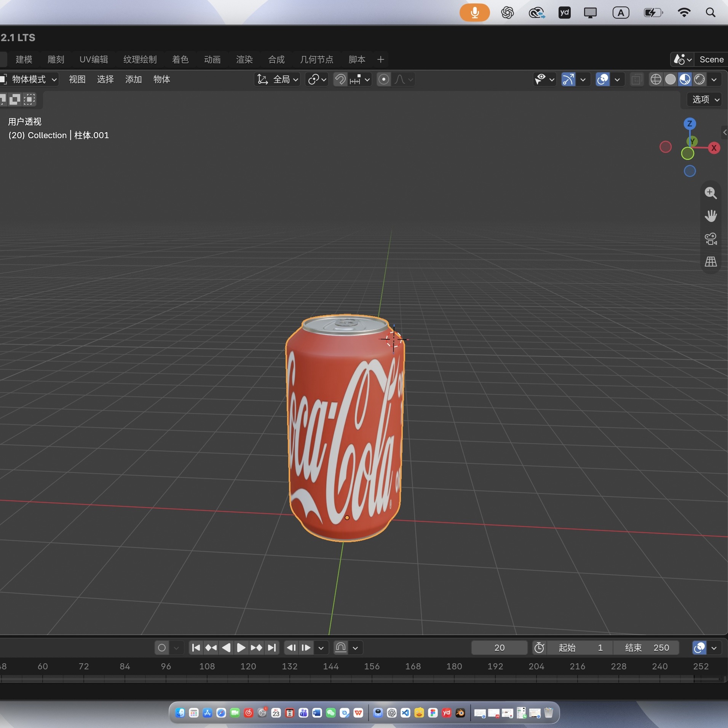Click the zoom view magnifier icon
The width and height of the screenshot is (728, 728).
tap(710, 193)
